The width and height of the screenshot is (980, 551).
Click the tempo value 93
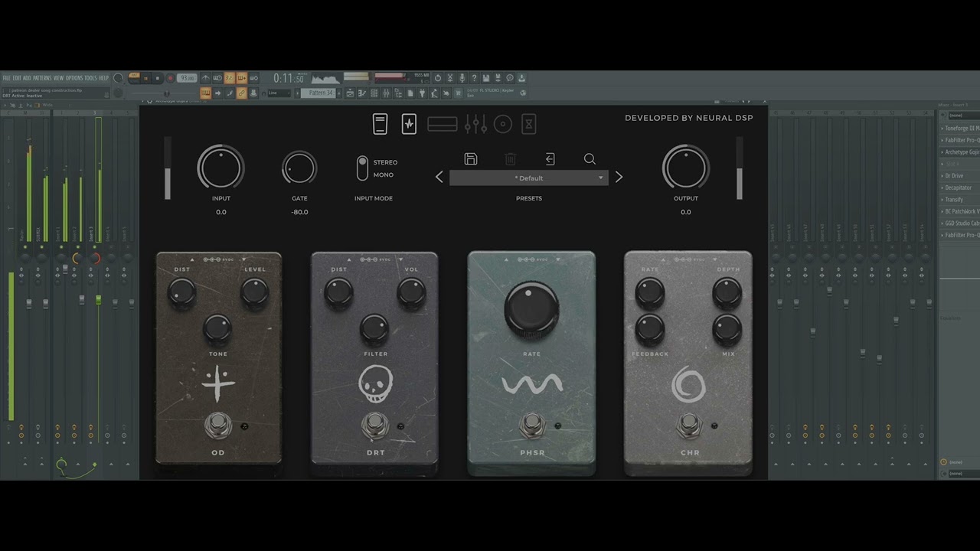pos(186,78)
